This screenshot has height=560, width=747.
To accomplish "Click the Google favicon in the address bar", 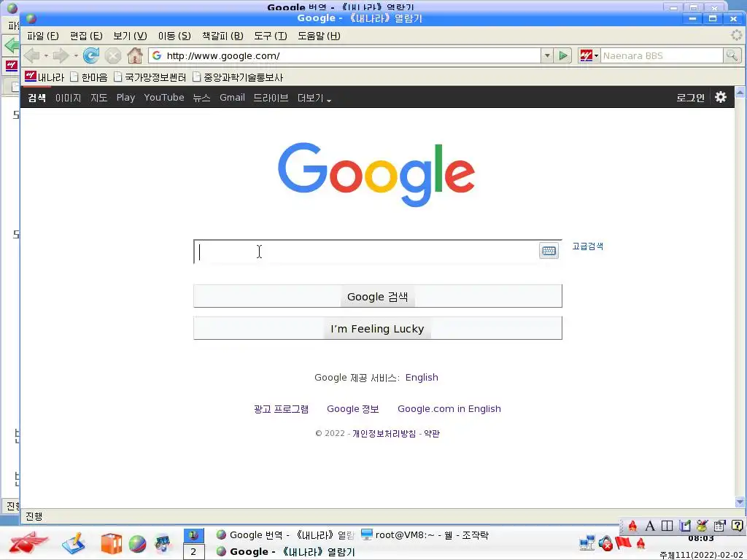I will coord(157,55).
